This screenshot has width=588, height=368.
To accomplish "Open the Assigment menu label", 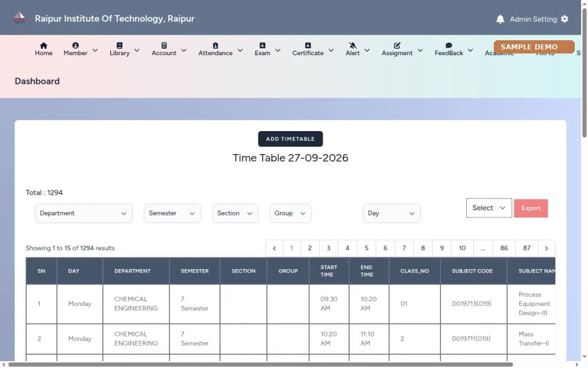I will 397,53.
